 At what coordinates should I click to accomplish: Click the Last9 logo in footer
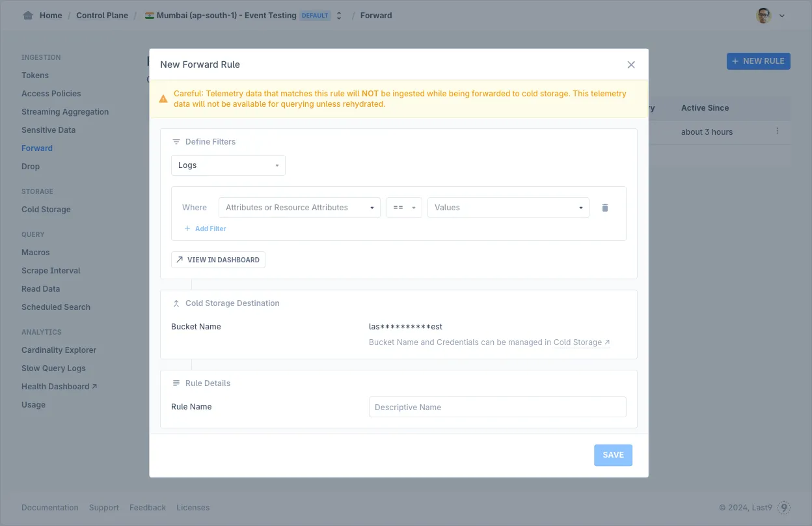784,508
